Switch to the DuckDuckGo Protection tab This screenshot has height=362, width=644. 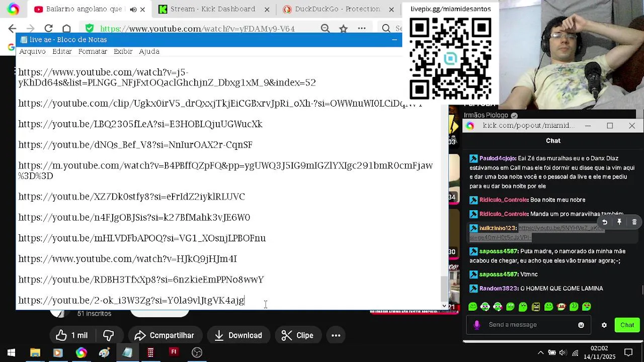pos(337,9)
